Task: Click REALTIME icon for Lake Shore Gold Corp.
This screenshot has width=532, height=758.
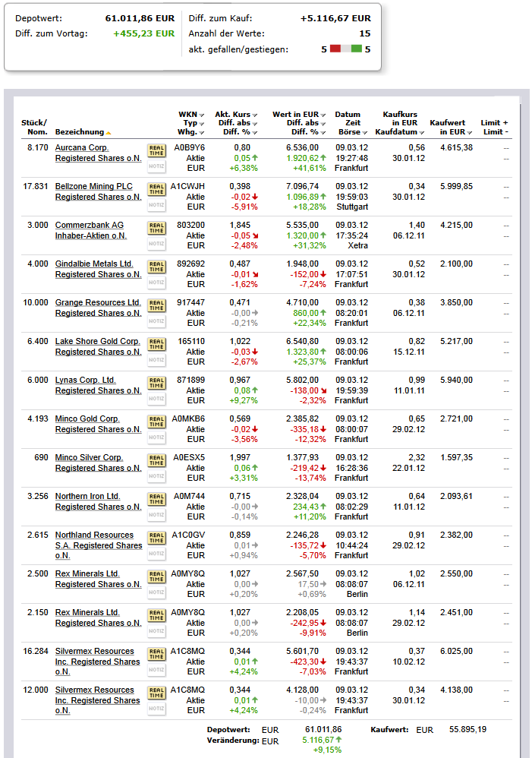Action: pyautogui.click(x=156, y=344)
